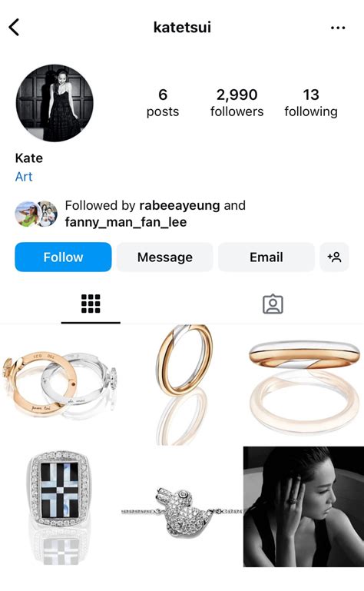Viewport: 364px width, 591px height.
Task: Open rabeeayeung's profile link
Action: click(180, 205)
